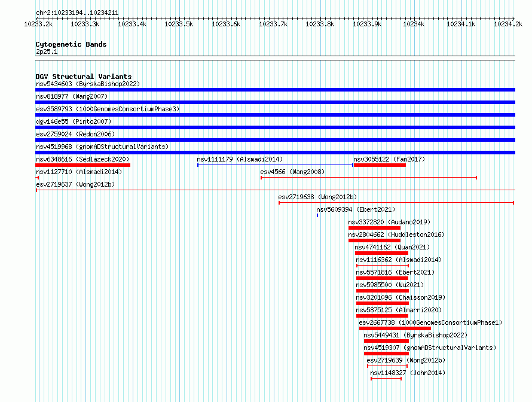Open nsv6348616 (Sedlazeck2020) label
Viewport: 532px width, 402px height.
click(x=82, y=159)
